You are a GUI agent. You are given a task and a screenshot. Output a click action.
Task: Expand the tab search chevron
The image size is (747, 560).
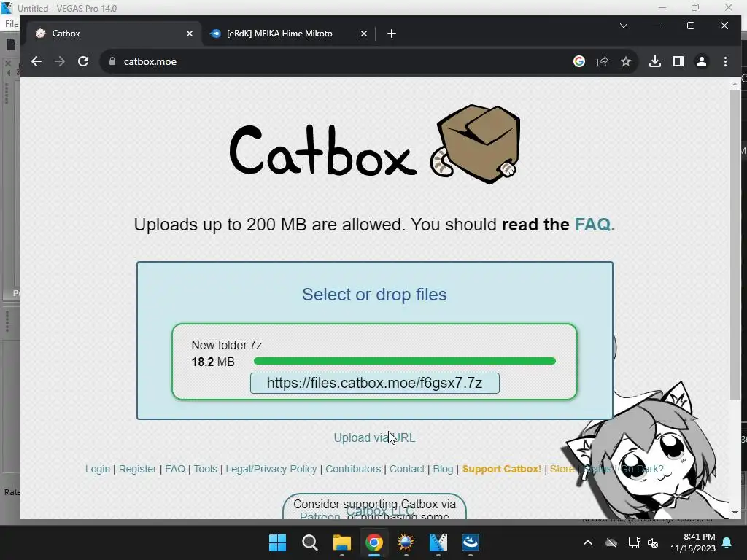[x=624, y=26]
